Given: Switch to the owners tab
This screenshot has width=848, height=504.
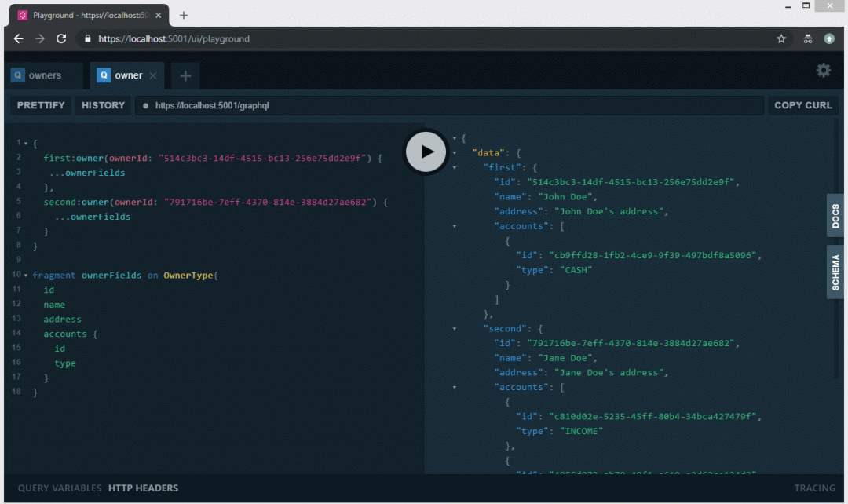Looking at the screenshot, I should point(44,75).
